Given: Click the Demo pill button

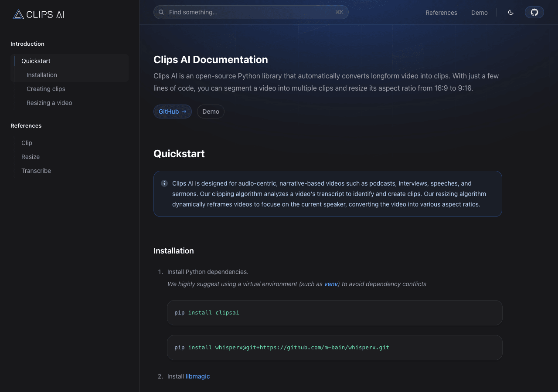Looking at the screenshot, I should (211, 112).
